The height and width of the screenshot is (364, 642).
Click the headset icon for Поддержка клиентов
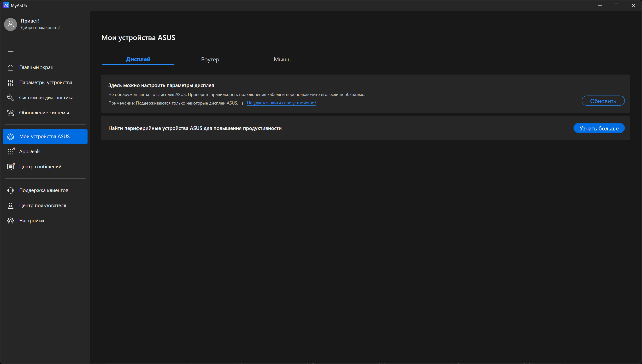click(x=11, y=190)
